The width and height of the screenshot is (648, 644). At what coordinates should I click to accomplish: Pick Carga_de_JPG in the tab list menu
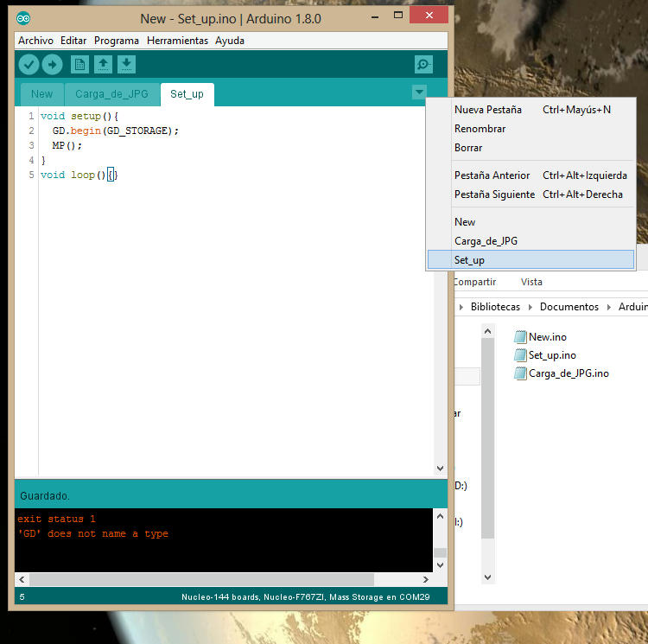pyautogui.click(x=531, y=241)
